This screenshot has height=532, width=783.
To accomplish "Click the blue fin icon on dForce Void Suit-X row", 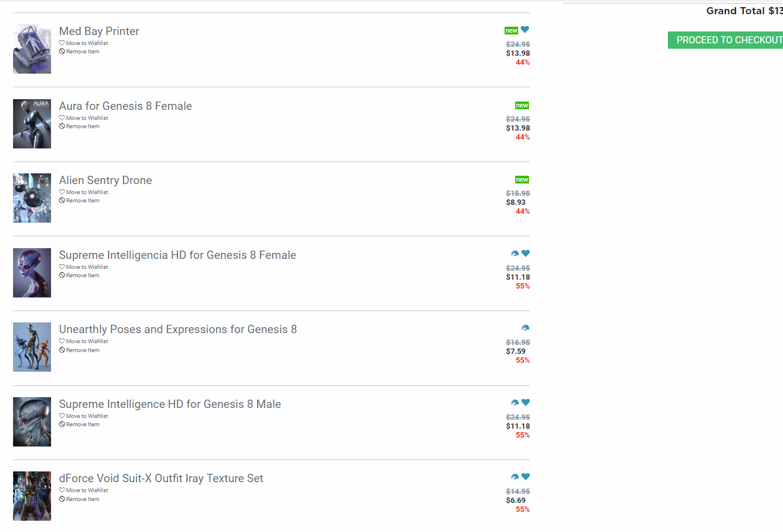I will point(515,477).
